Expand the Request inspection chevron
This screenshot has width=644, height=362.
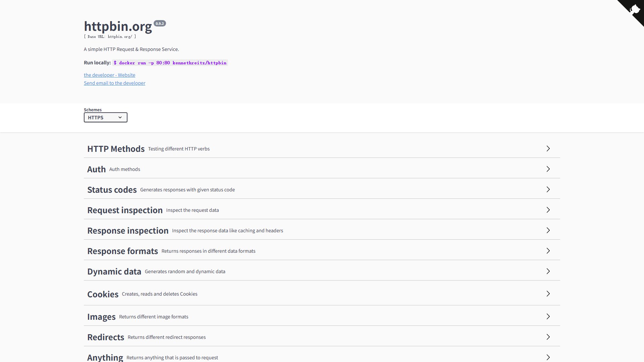[548, 210]
